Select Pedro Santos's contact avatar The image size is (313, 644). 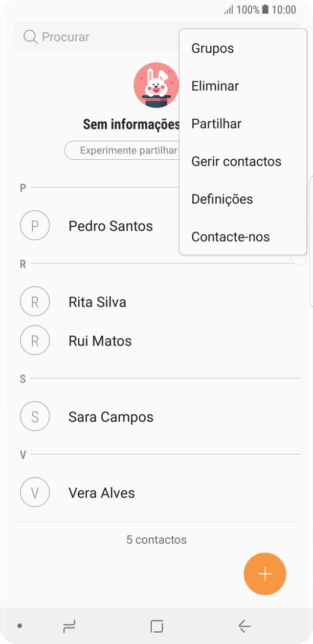click(35, 225)
